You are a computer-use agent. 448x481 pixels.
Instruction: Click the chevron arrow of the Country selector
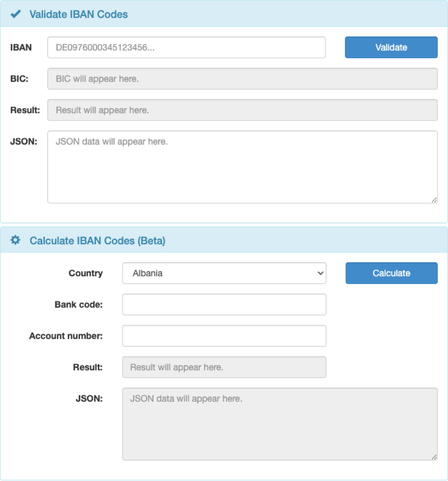320,273
